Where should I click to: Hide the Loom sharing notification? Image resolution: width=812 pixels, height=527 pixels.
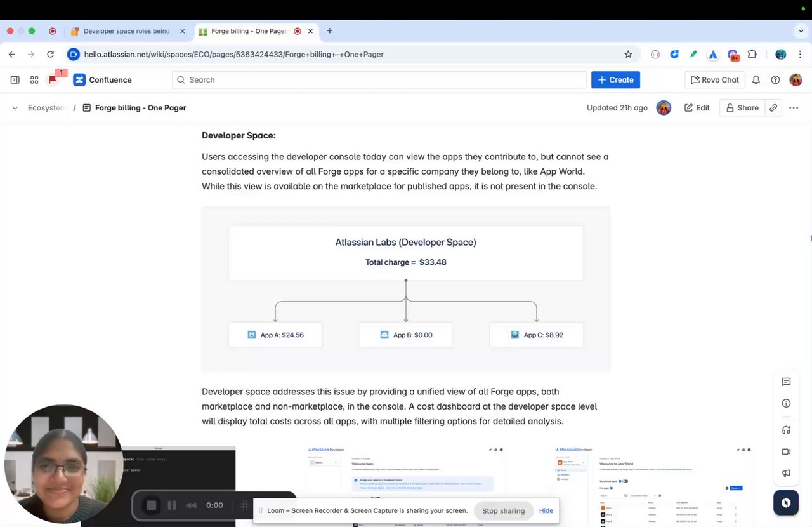click(546, 510)
